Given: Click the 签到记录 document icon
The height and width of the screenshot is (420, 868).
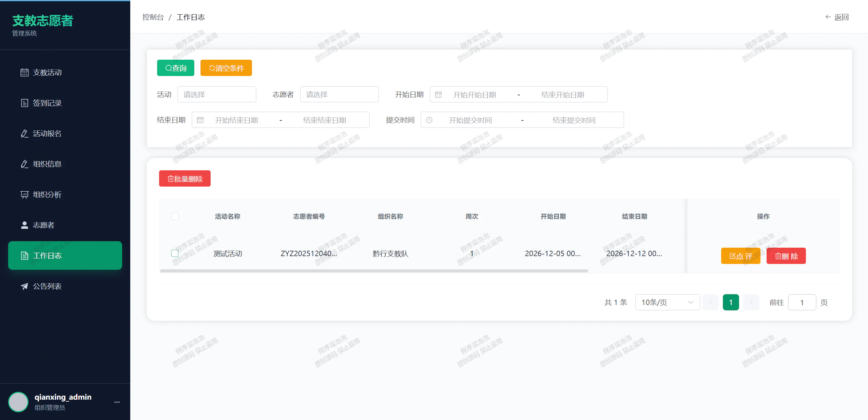Looking at the screenshot, I should click(x=24, y=103).
